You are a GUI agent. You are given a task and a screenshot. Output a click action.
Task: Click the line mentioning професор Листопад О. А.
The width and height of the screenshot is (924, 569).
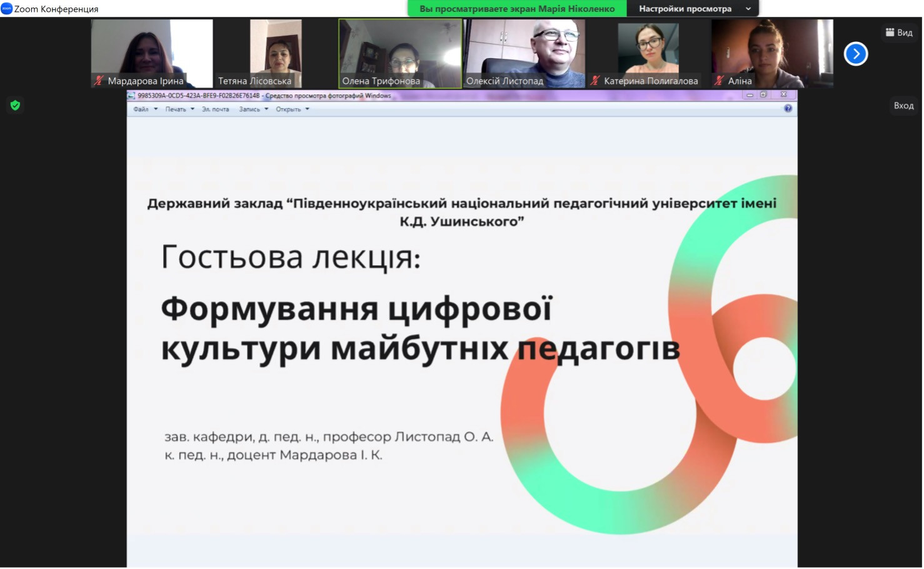(x=329, y=436)
